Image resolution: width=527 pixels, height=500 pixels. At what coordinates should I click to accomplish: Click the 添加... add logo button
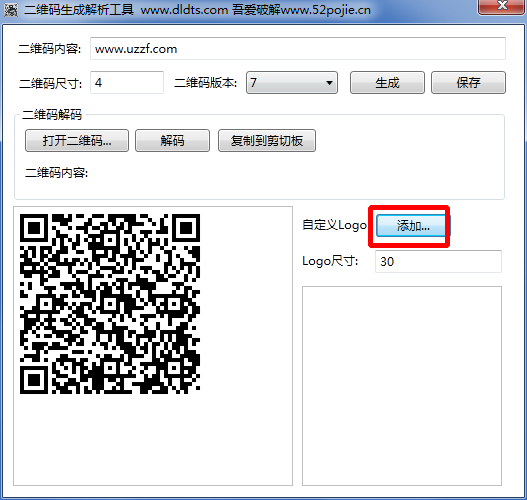tap(413, 226)
